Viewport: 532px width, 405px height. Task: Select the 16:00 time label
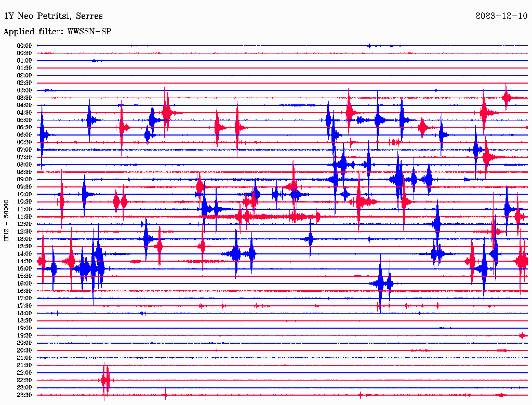(24, 283)
